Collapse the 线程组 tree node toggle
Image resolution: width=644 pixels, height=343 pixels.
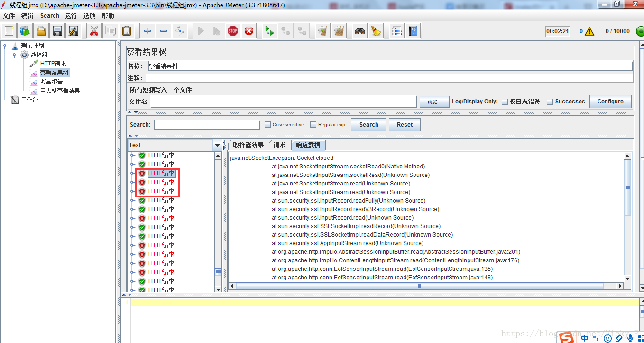(x=14, y=55)
